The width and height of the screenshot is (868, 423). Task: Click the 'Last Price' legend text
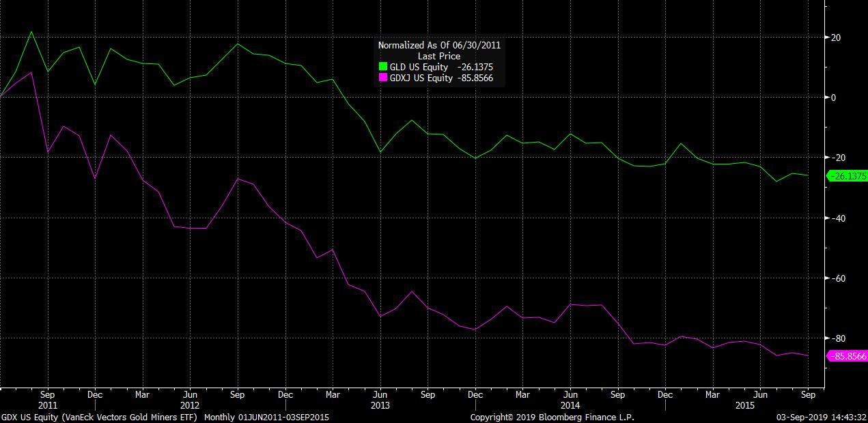pyautogui.click(x=439, y=56)
